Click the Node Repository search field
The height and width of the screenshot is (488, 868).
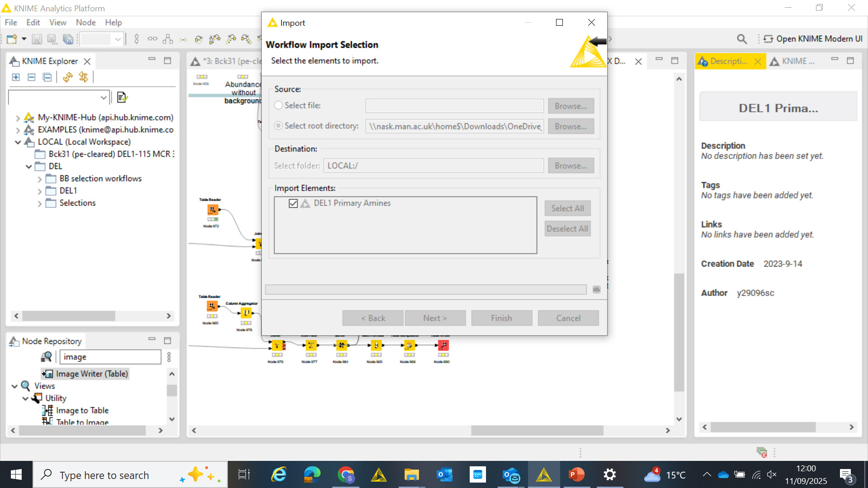pyautogui.click(x=110, y=357)
